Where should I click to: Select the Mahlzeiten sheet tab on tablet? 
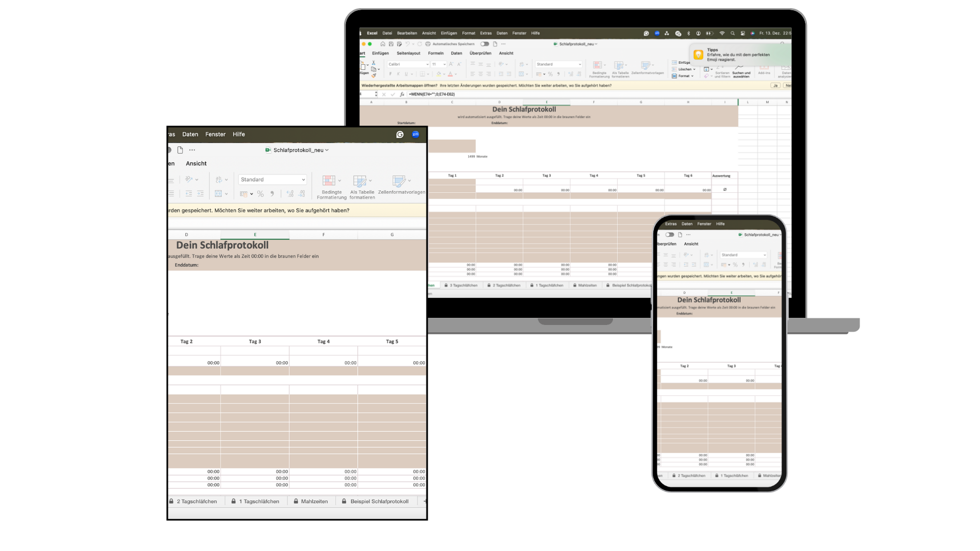311,502
